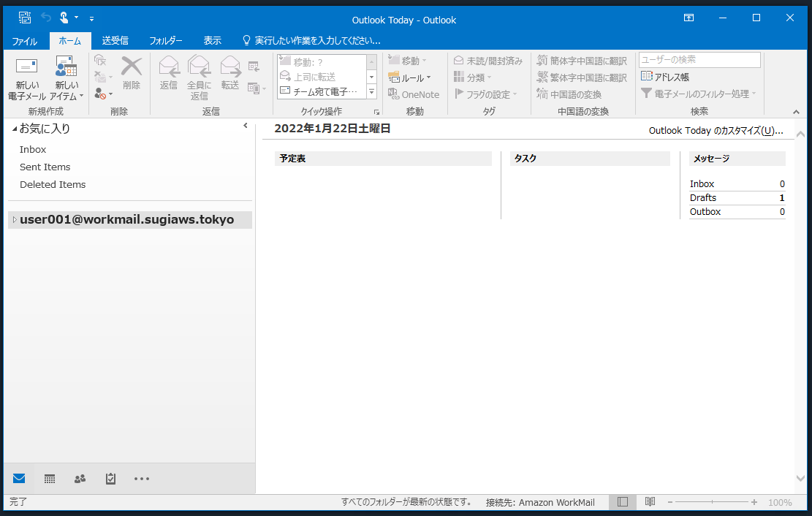Open Sent Items in favorites

(x=45, y=167)
